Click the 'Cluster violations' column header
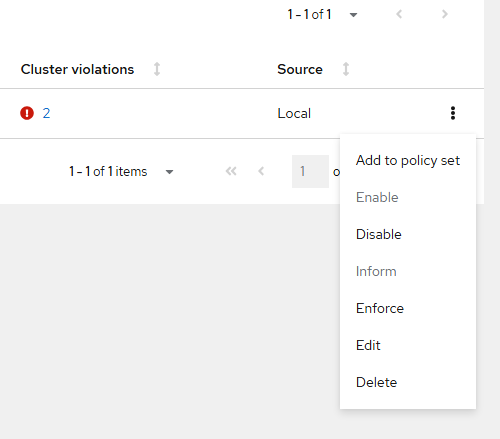This screenshot has height=439, width=500. [77, 69]
